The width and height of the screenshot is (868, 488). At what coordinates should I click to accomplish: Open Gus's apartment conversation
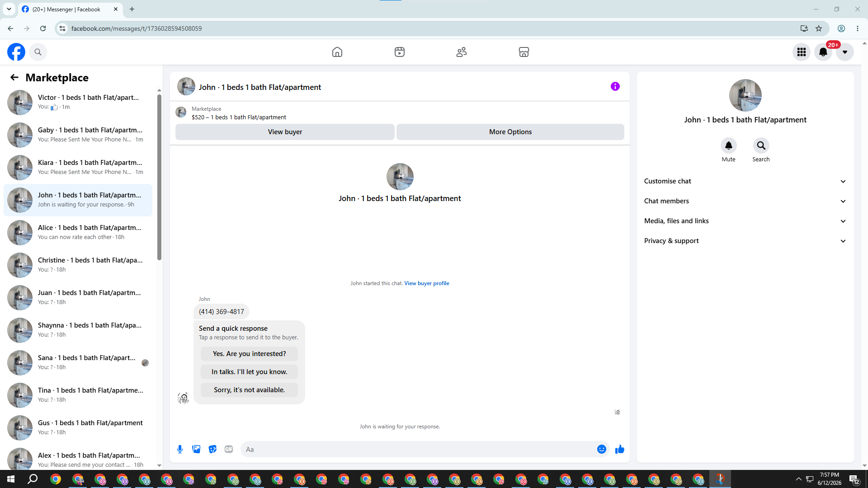click(78, 428)
